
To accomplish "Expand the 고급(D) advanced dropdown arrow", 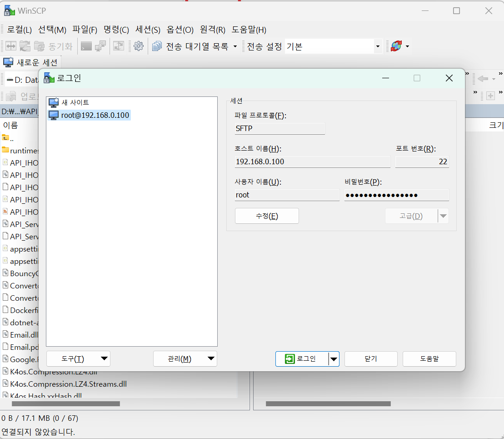I will [x=443, y=216].
